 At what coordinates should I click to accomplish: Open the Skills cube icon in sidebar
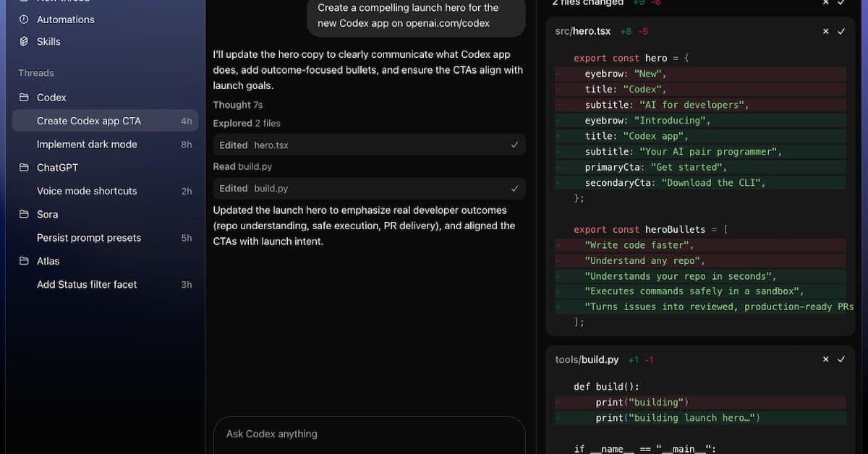[24, 41]
